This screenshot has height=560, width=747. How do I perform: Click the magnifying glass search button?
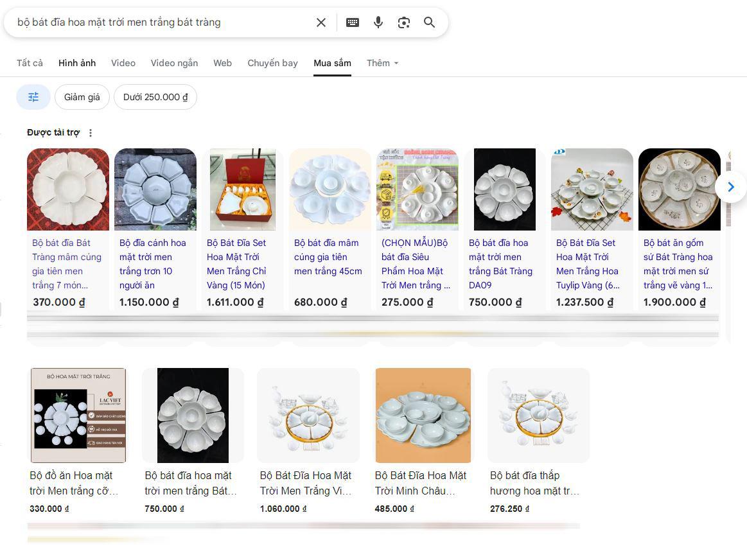[430, 22]
